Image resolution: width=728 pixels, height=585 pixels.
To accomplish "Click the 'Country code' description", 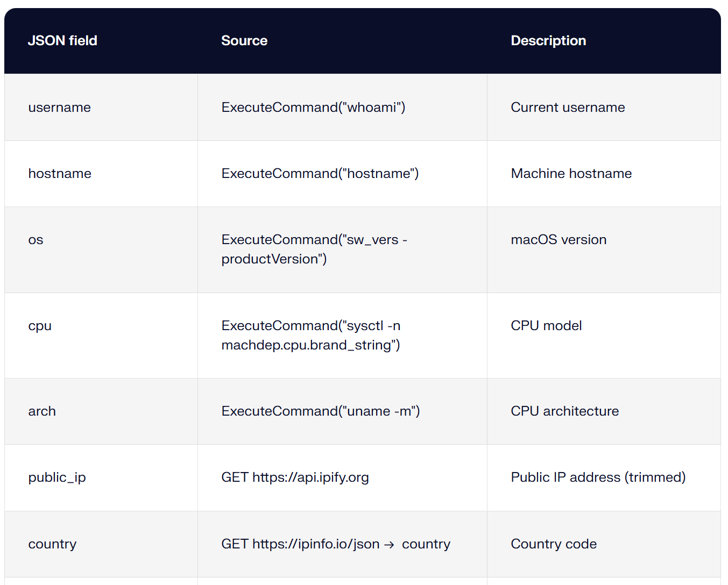I will (x=554, y=544).
